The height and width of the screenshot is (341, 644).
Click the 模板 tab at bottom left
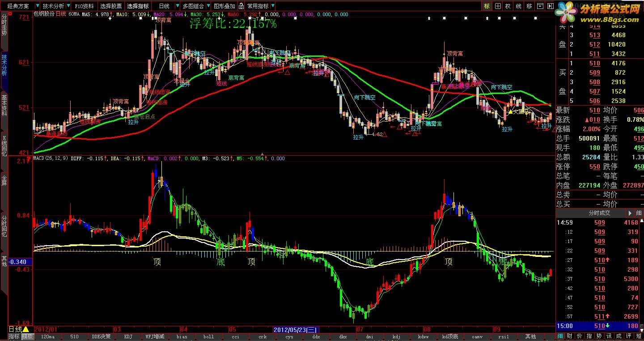point(27,337)
